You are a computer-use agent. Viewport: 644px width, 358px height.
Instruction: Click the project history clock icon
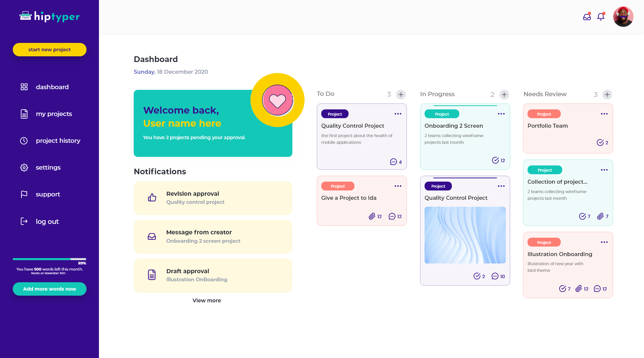[24, 141]
